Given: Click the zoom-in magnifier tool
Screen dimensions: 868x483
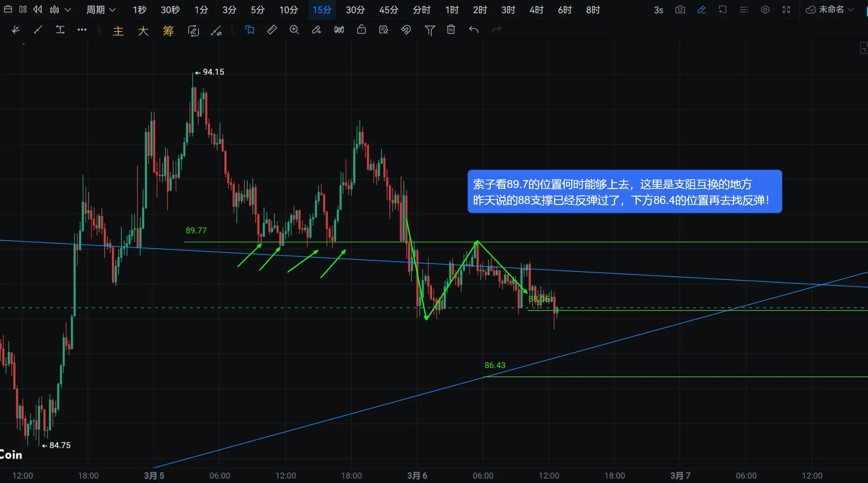Looking at the screenshot, I should (294, 30).
